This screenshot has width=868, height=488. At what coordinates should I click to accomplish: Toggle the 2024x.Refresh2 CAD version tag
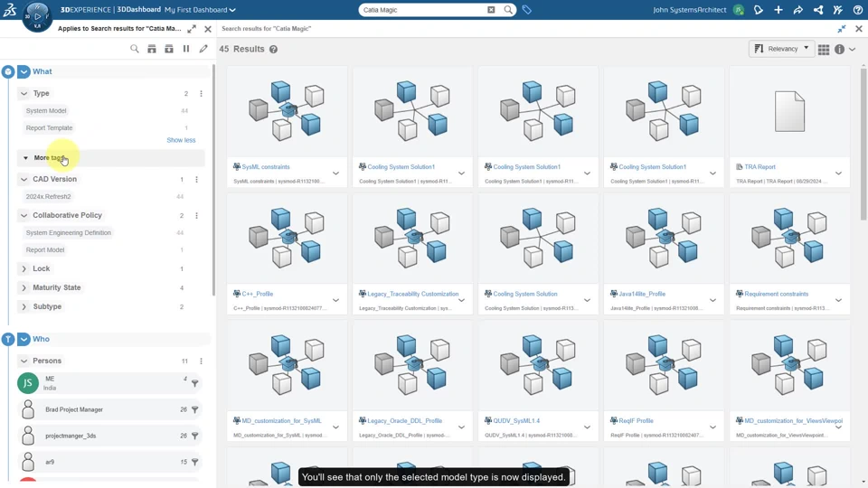[48, 196]
